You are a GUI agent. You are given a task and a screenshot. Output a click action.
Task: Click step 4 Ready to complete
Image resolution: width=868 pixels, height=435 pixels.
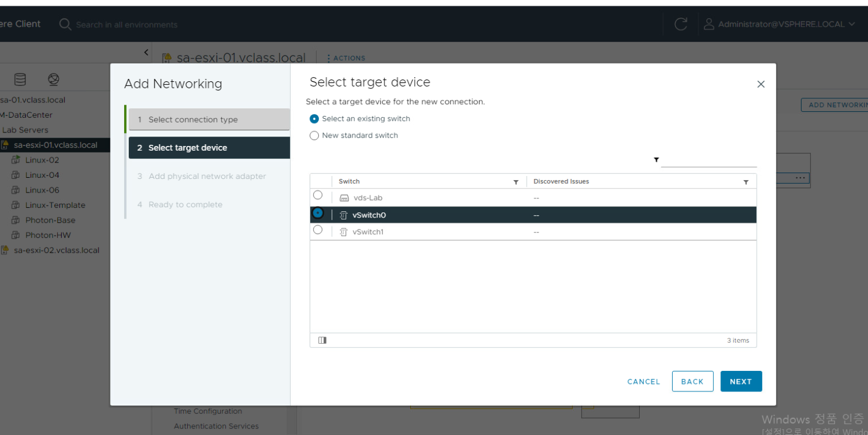209,204
